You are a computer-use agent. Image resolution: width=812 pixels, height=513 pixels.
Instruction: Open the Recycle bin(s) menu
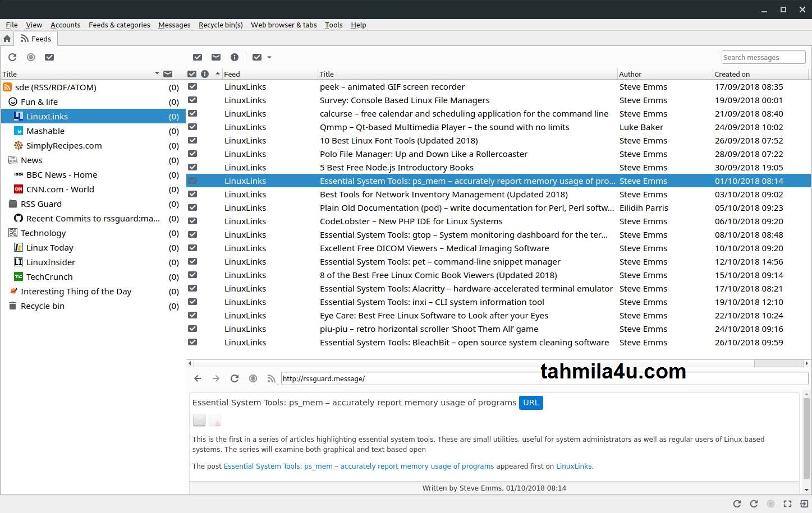coord(221,25)
